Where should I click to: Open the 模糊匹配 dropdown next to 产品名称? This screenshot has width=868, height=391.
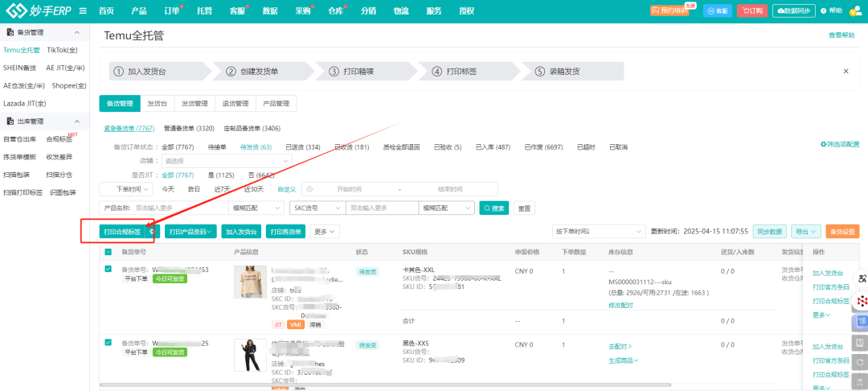click(256, 208)
